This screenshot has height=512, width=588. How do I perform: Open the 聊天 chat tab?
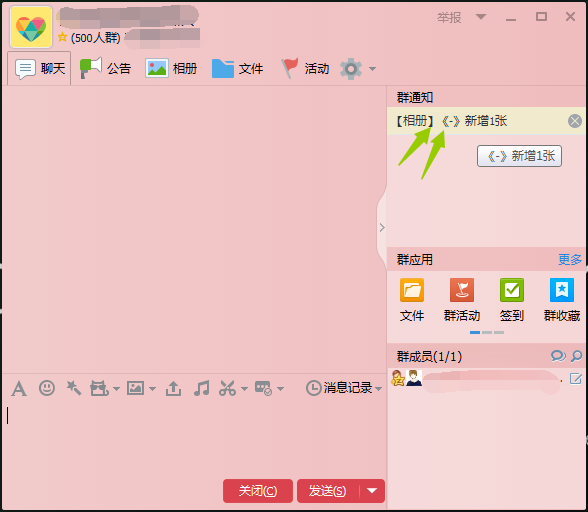coord(39,69)
